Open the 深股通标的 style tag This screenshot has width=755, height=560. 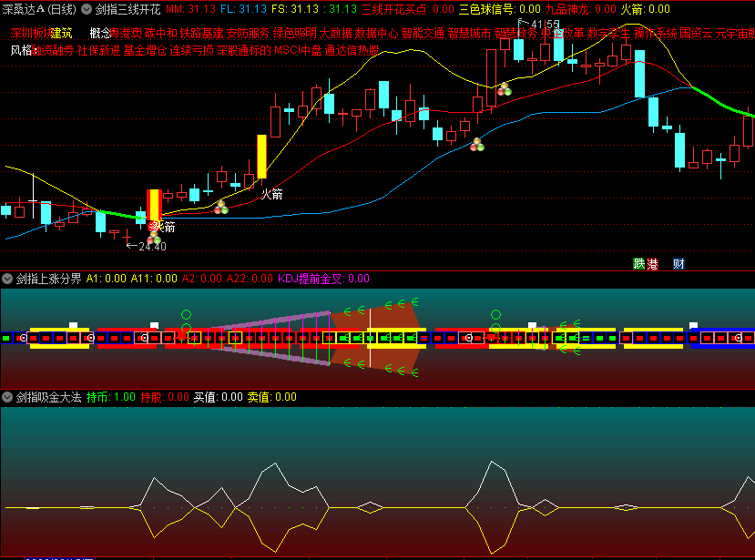coord(244,50)
